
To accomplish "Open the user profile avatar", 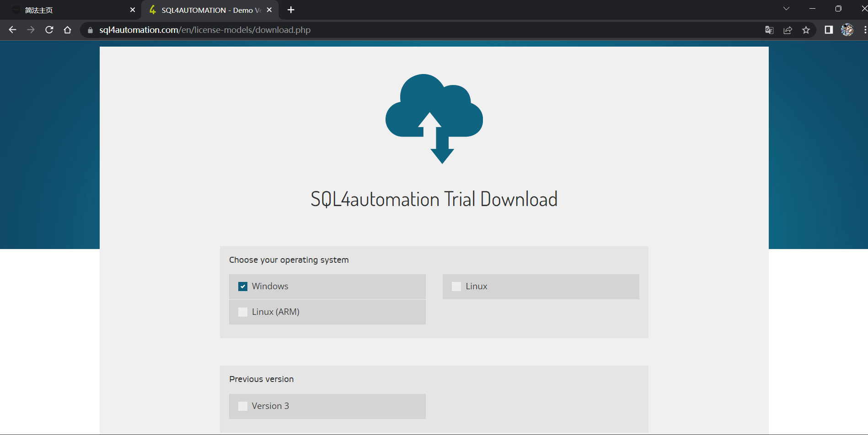I will (847, 30).
